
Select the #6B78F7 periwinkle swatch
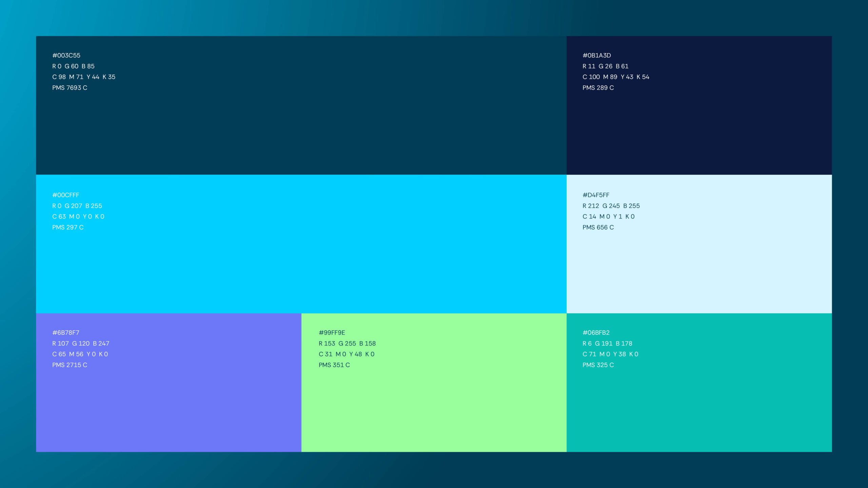point(169,383)
